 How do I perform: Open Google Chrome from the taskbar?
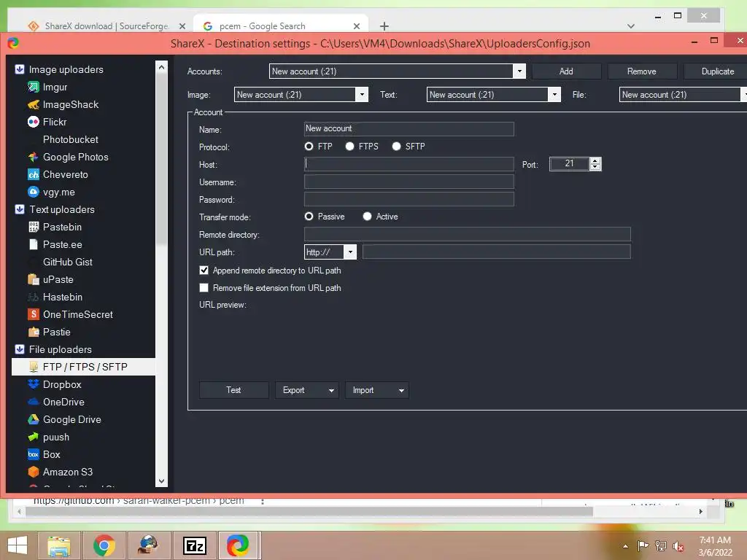click(104, 545)
